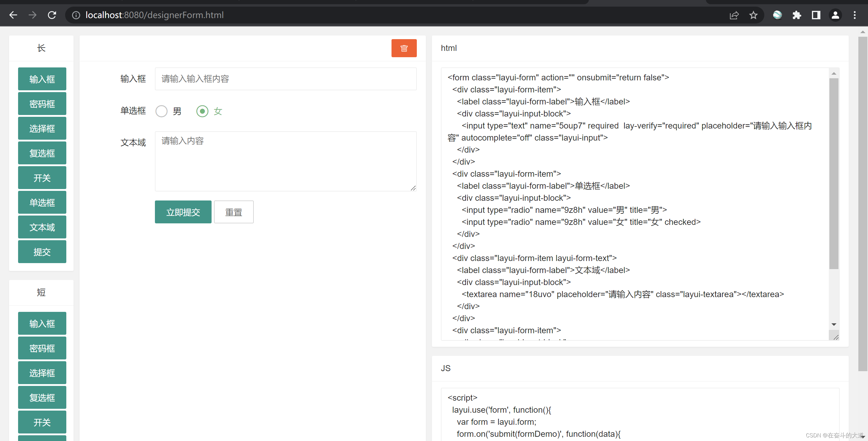Select the 女 radio button
Screen dimensions: 868x441
click(202, 111)
